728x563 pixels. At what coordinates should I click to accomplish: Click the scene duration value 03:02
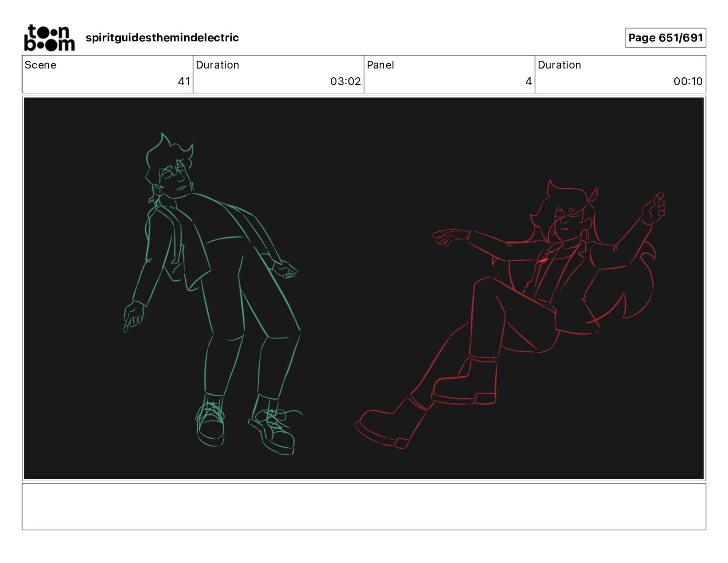pos(346,81)
